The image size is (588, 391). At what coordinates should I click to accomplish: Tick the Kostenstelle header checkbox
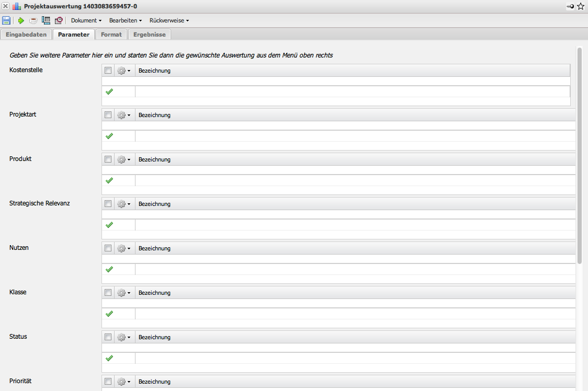108,71
